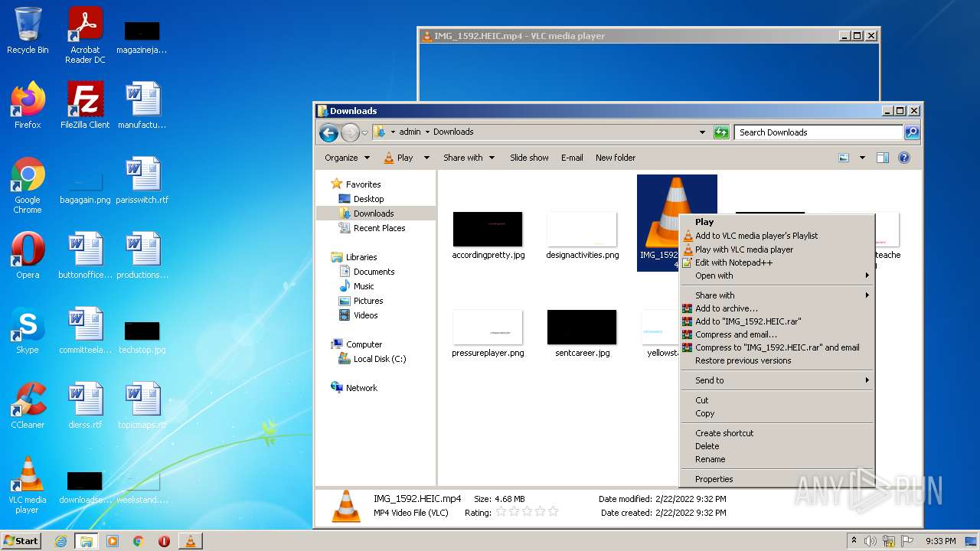Click the Chrome taskbar icon
The image size is (980, 551).
[x=139, y=541]
